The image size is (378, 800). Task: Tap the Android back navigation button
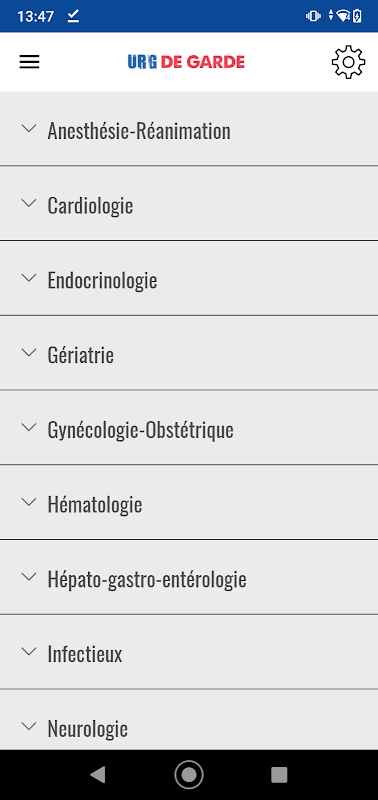97,774
